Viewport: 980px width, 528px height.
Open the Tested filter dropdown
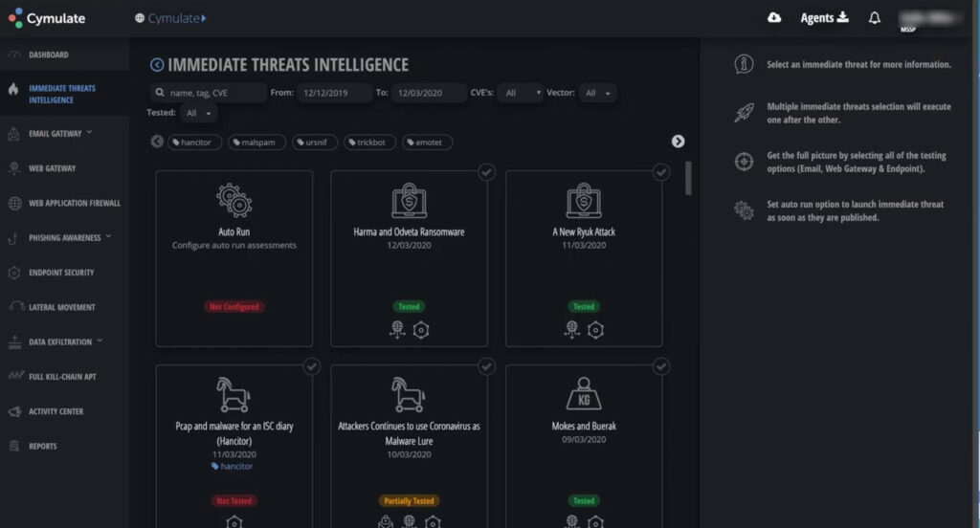[199, 113]
